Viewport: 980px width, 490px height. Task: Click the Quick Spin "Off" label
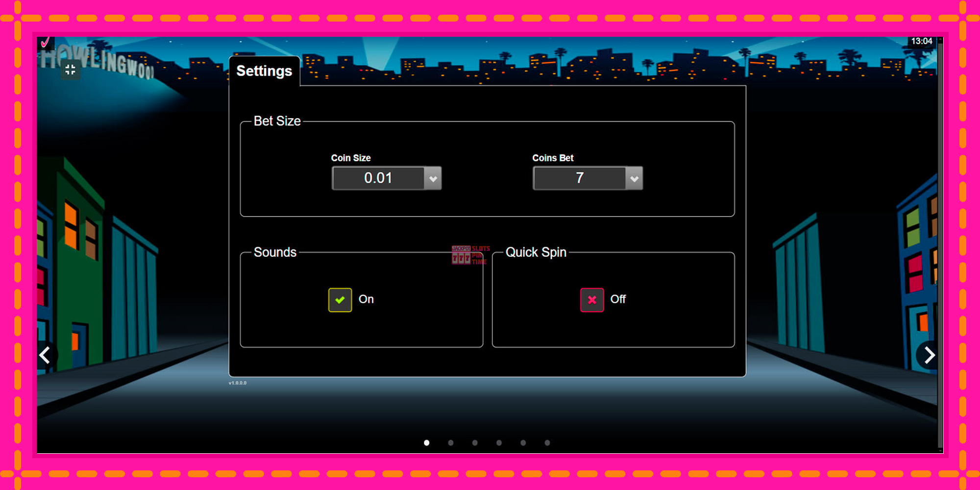tap(618, 299)
